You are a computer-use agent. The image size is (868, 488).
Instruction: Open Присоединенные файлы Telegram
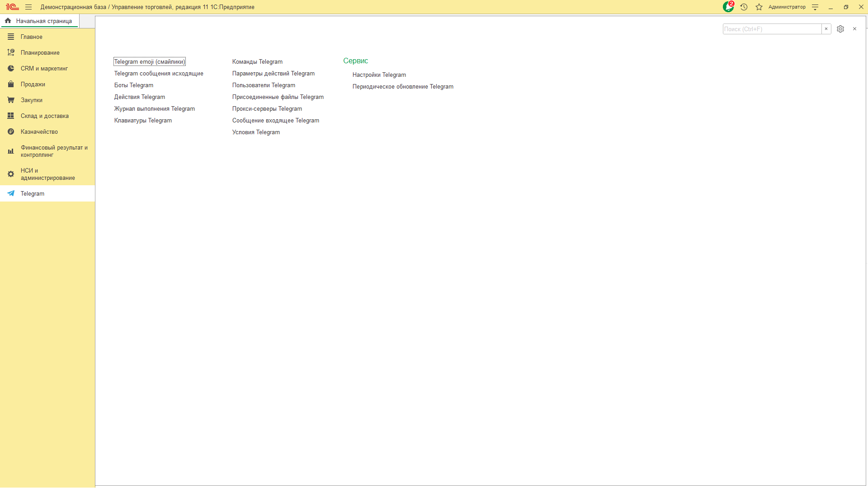pyautogui.click(x=278, y=97)
